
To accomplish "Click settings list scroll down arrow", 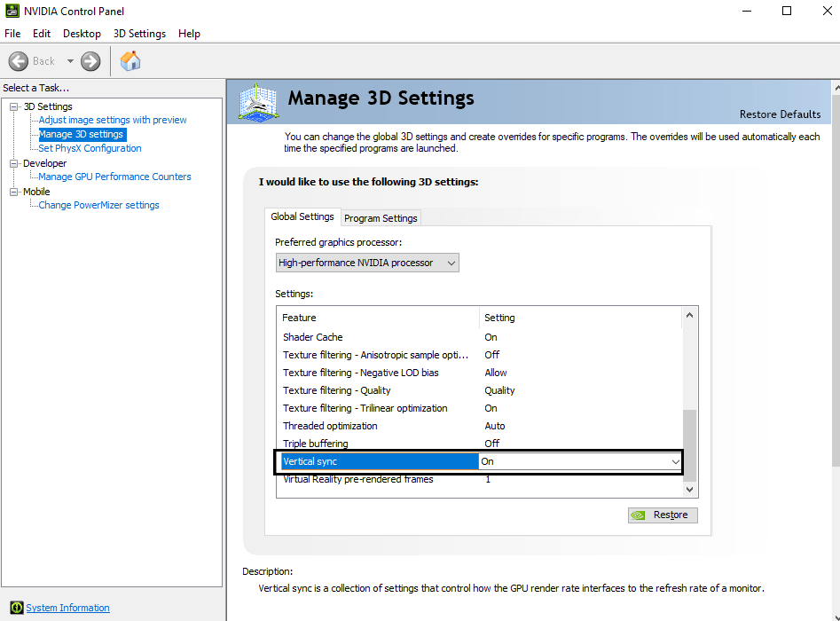I will (x=689, y=489).
